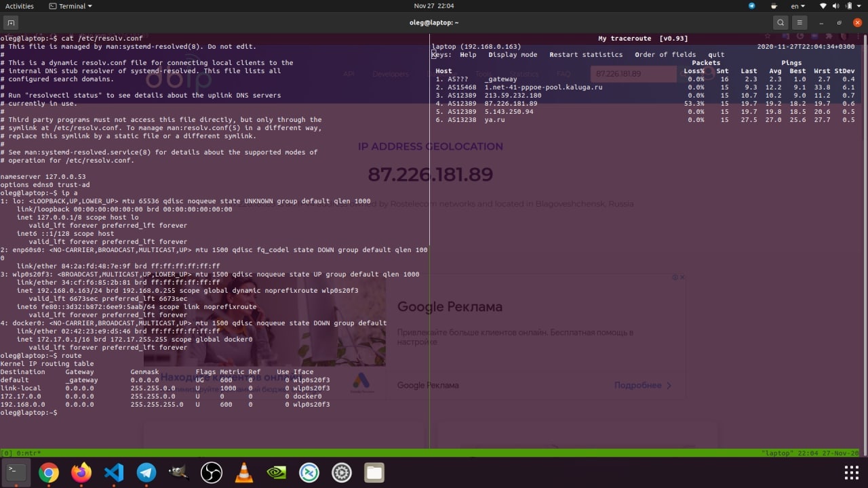Click the Подробнее ad link behind terminal
Screen dimensions: 868x488
(642, 385)
